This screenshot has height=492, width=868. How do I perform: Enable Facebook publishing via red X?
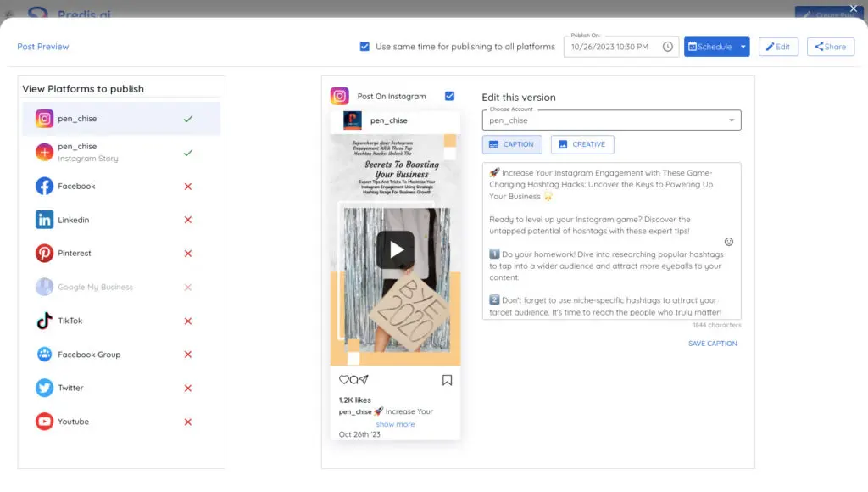coord(188,187)
